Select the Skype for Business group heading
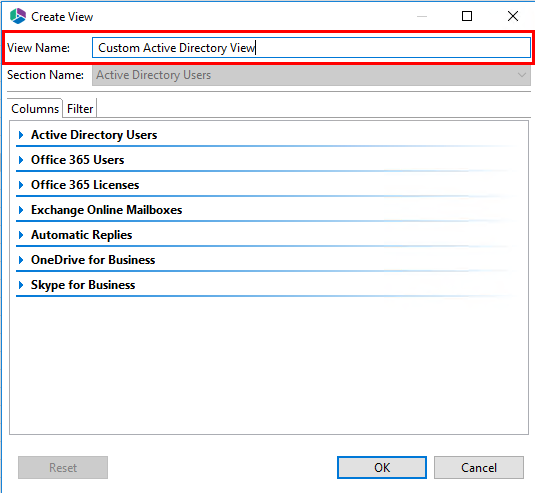535x493 pixels. point(83,285)
